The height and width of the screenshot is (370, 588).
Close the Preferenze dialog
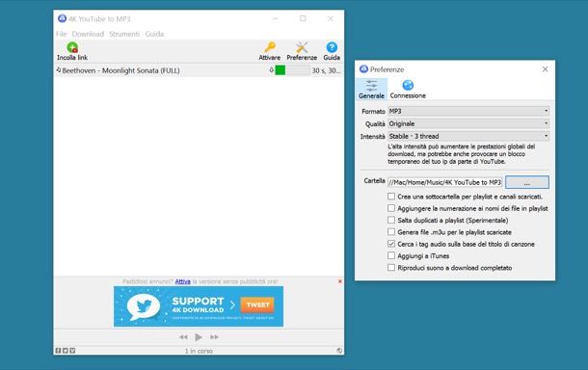545,69
